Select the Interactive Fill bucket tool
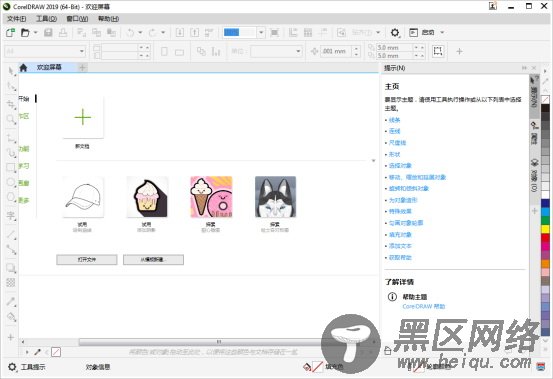This screenshot has height=379, width=553. click(11, 317)
